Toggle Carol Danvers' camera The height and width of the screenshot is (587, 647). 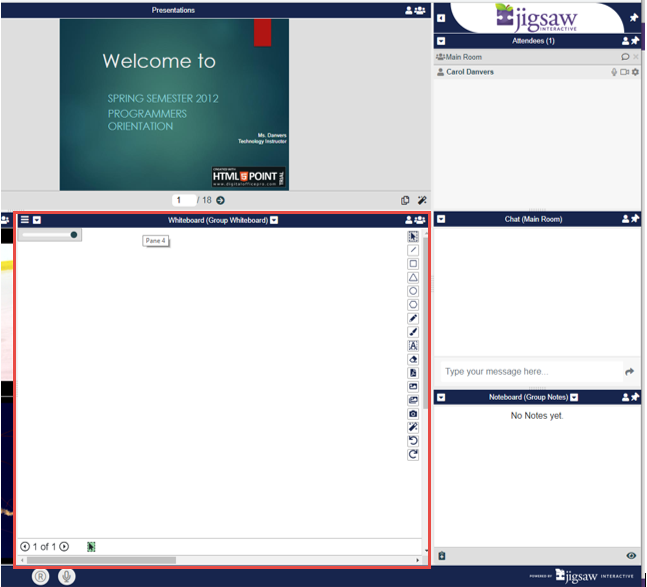624,72
